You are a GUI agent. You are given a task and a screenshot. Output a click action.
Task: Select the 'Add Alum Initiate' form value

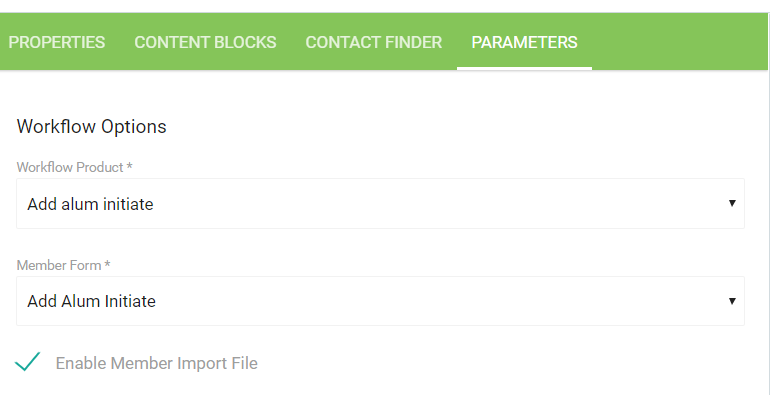click(x=92, y=301)
